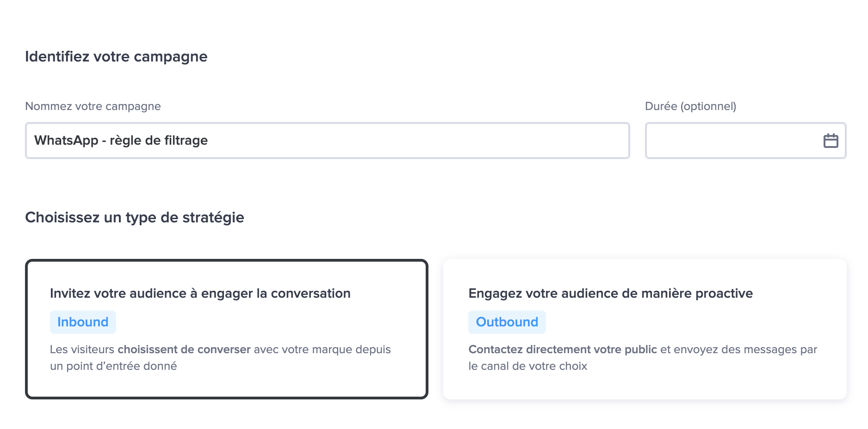Viewport: 868px width, 429px height.
Task: Click the Choisissez un type de stratégie heading
Action: 135,217
